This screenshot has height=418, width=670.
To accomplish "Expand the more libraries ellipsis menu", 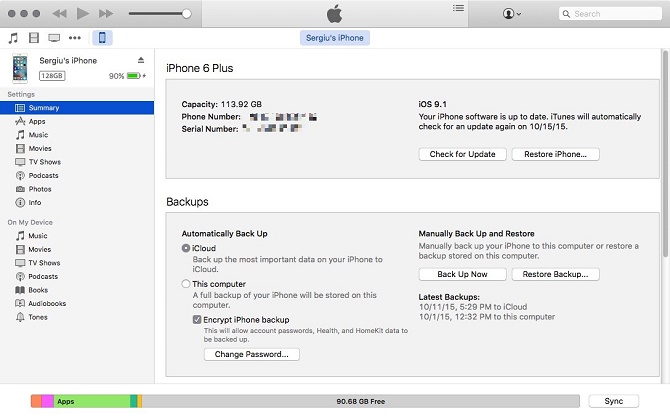I will coord(75,38).
